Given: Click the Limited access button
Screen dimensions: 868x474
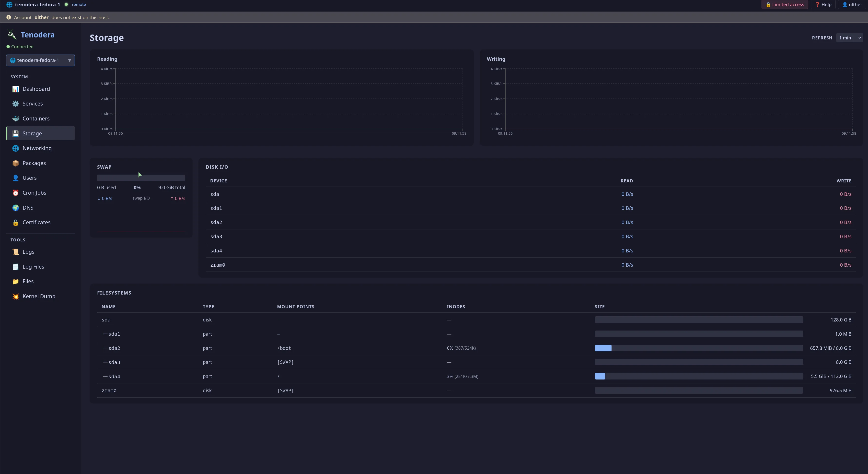Looking at the screenshot, I should (x=785, y=5).
